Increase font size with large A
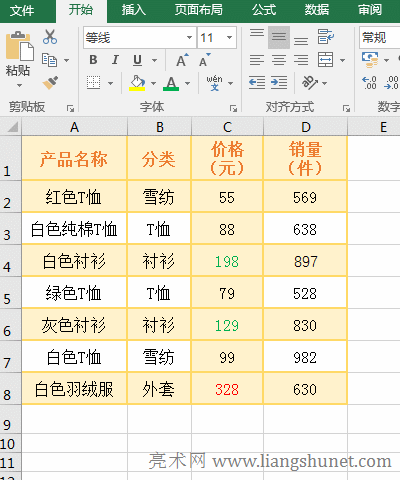This screenshot has width=400, height=480. 182,60
